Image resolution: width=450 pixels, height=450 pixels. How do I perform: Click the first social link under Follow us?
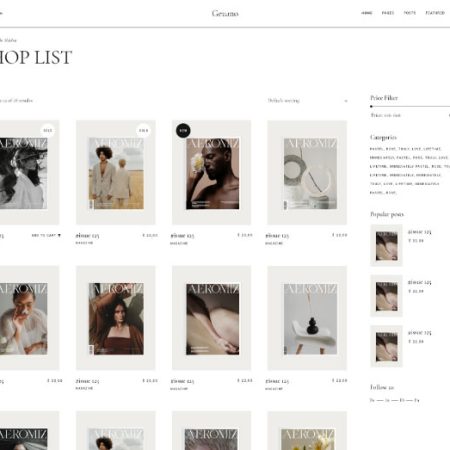point(372,400)
